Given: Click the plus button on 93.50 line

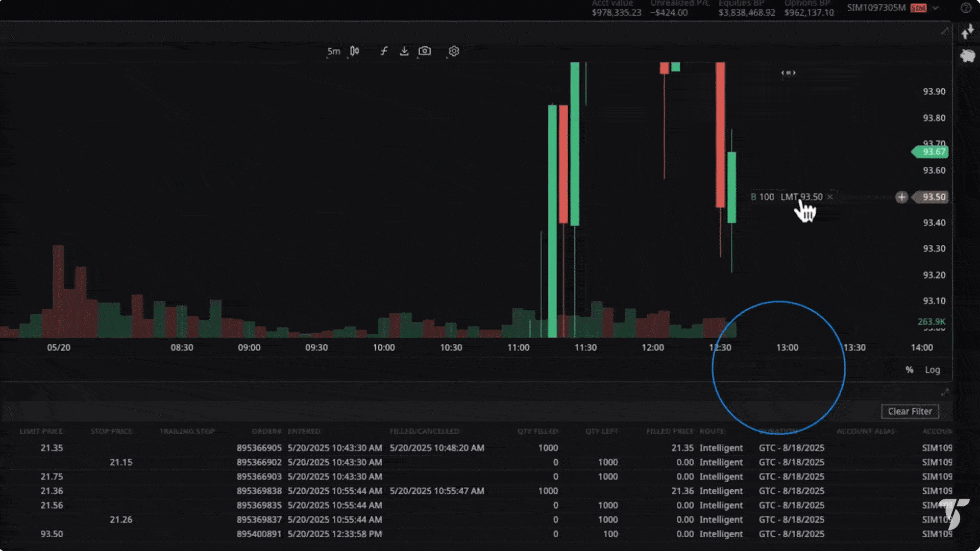Looking at the screenshot, I should (901, 197).
